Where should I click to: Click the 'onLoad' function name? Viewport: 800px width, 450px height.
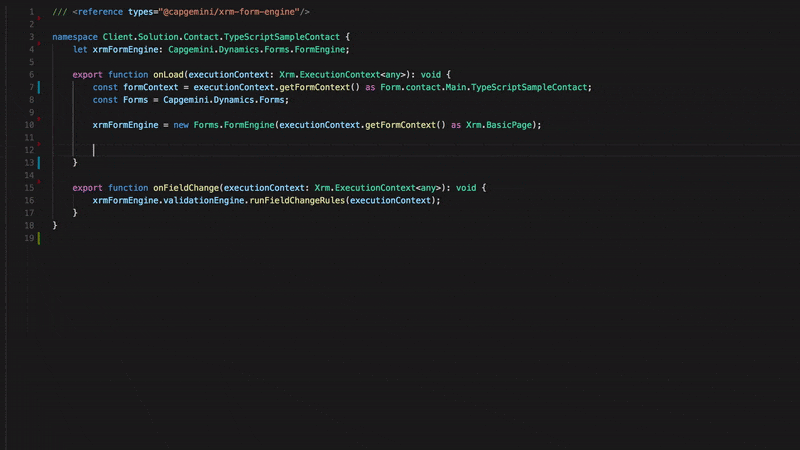pyautogui.click(x=168, y=74)
